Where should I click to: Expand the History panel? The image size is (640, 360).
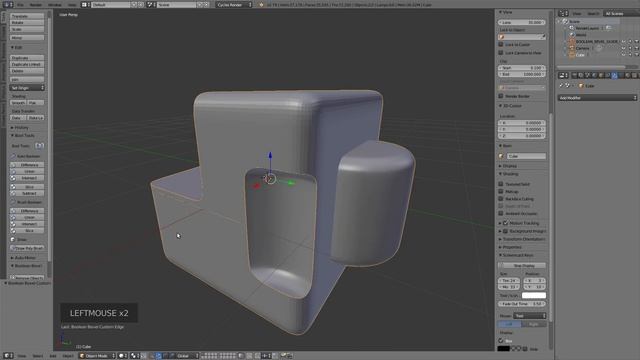click(x=20, y=128)
